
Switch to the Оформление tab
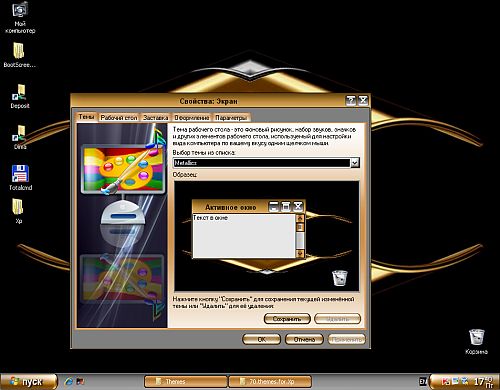[192, 118]
